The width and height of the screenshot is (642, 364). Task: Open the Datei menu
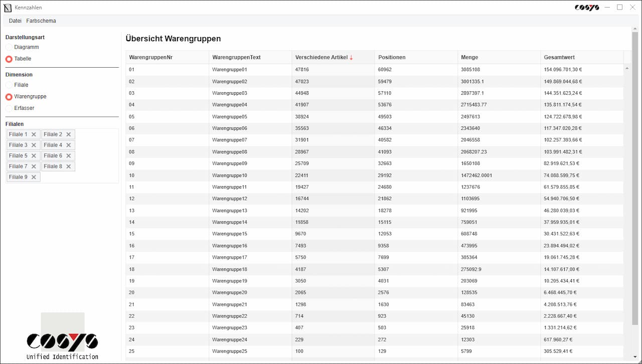[x=15, y=21]
